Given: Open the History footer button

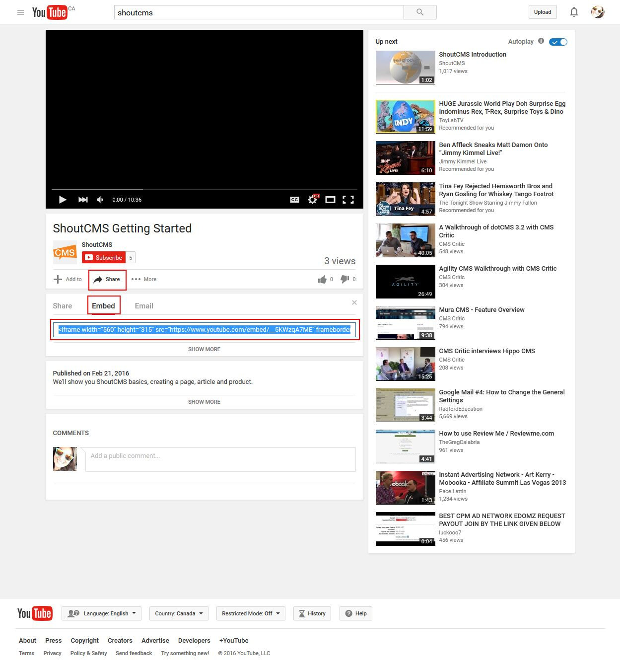Looking at the screenshot, I should point(312,613).
